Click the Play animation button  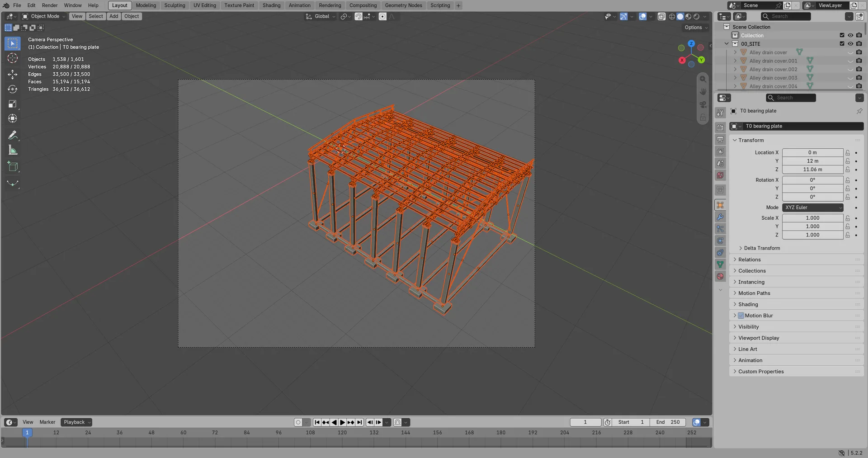pos(343,422)
